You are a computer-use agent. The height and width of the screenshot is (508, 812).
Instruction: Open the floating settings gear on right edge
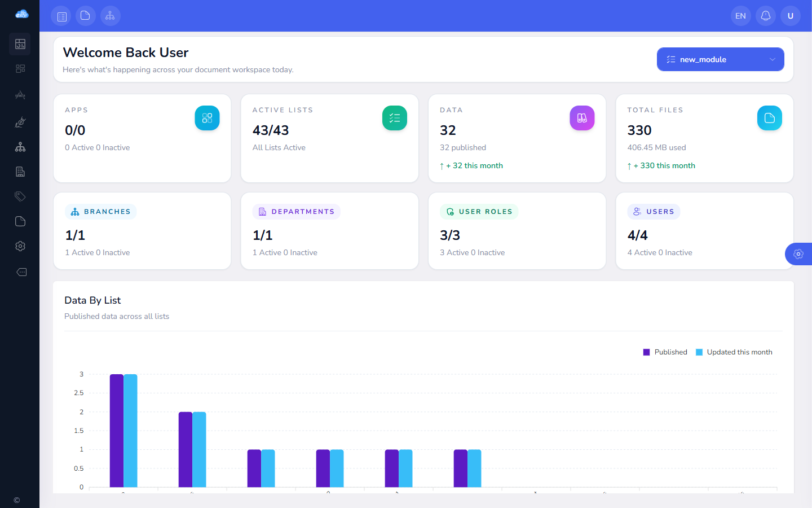(x=798, y=254)
